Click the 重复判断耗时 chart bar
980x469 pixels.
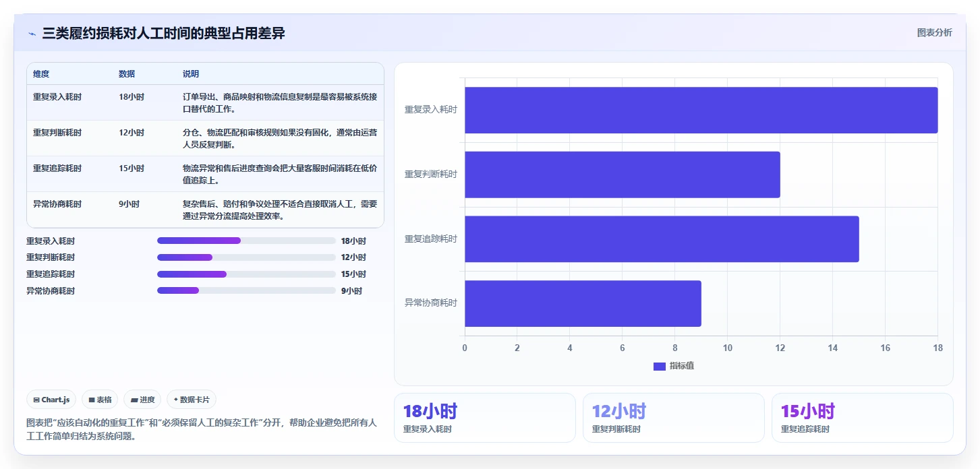point(622,175)
